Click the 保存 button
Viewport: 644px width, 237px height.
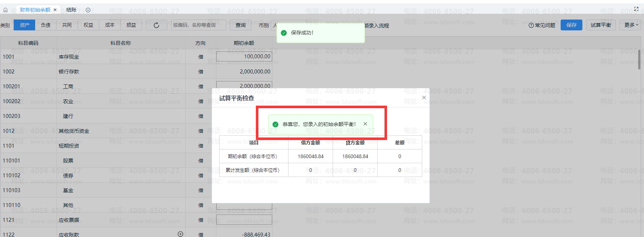pos(572,25)
